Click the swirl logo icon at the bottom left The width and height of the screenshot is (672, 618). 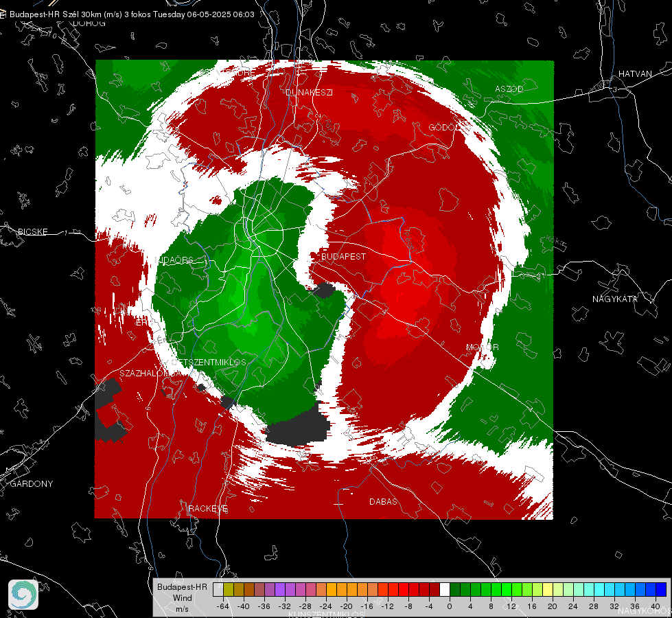(23, 595)
